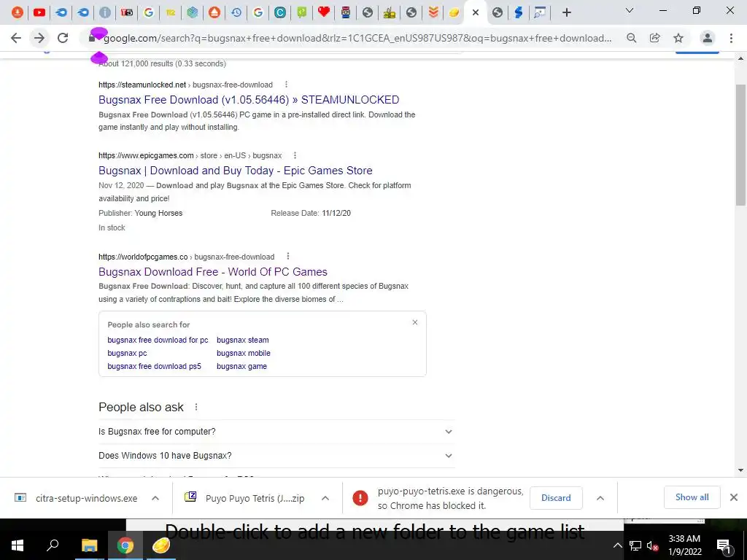Click the page vertical scrollbar thumb
The image size is (747, 560).
[x=740, y=145]
